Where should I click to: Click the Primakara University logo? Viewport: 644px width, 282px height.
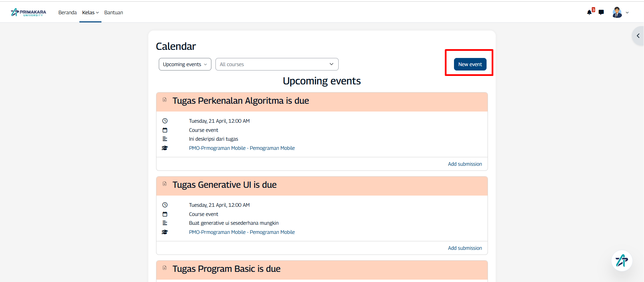point(29,13)
